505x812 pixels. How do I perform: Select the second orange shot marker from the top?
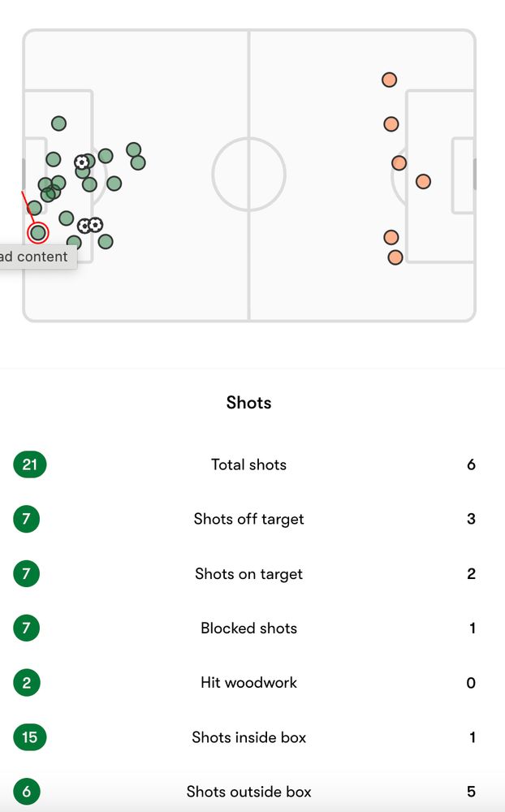(391, 124)
